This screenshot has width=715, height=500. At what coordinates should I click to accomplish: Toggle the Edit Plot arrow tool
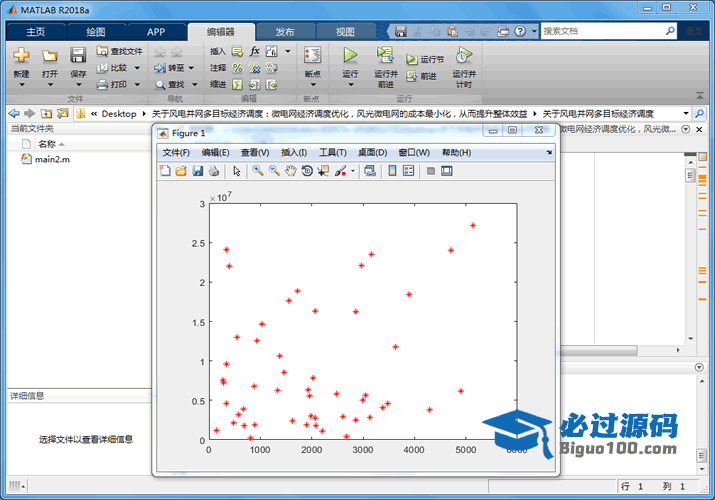pos(236,171)
